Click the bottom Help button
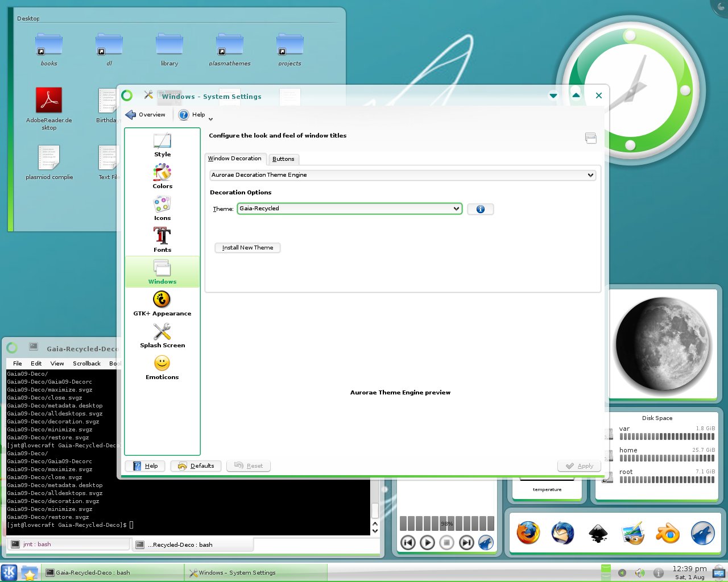The image size is (728, 582). 146,466
